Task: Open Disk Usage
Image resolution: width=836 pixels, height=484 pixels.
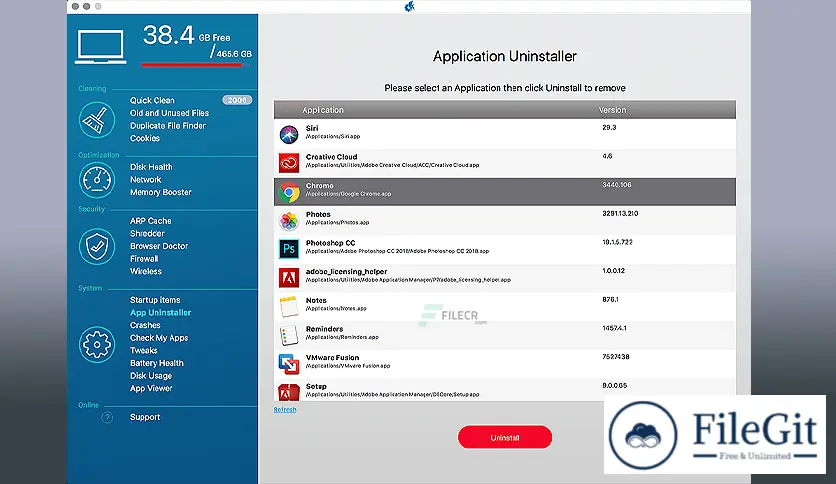Action: (151, 376)
